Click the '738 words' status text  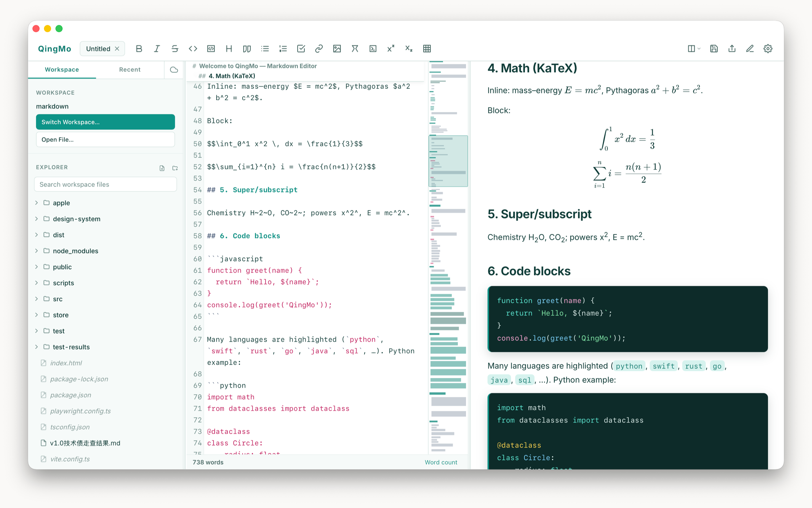(208, 462)
